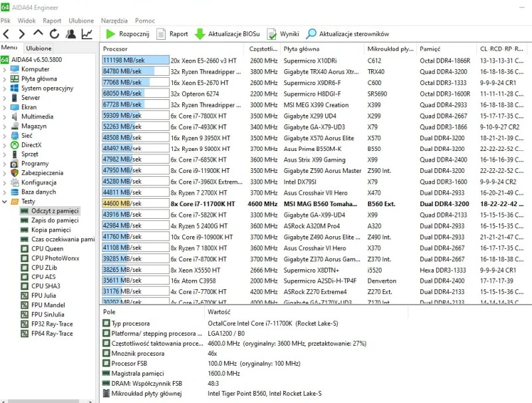Click the Refresh icon in the toolbar

pos(54,34)
